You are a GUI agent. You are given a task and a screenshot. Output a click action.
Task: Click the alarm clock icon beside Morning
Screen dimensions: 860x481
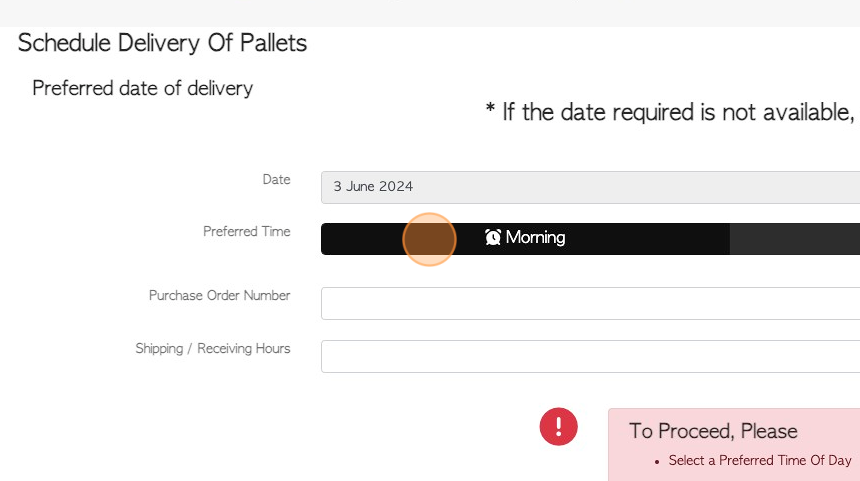click(x=493, y=237)
